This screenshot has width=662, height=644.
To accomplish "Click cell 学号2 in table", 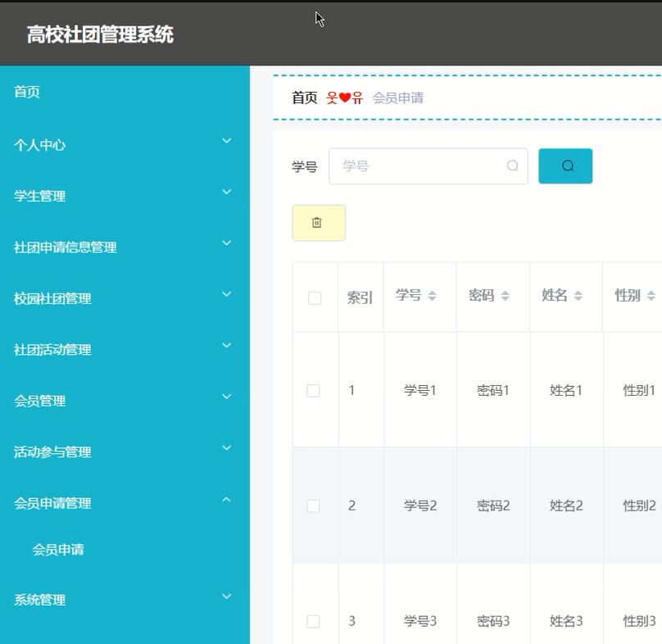I will 420,506.
